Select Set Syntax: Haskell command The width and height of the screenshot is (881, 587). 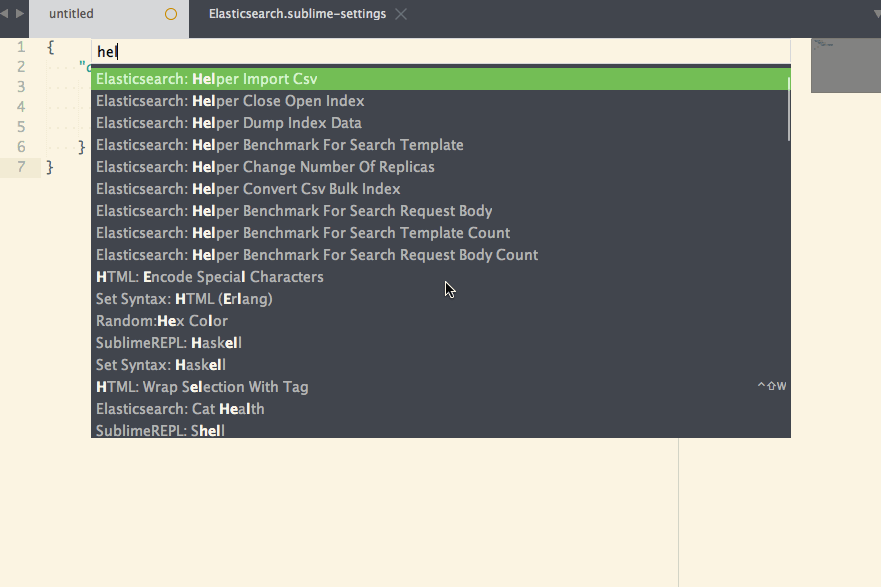click(x=441, y=365)
